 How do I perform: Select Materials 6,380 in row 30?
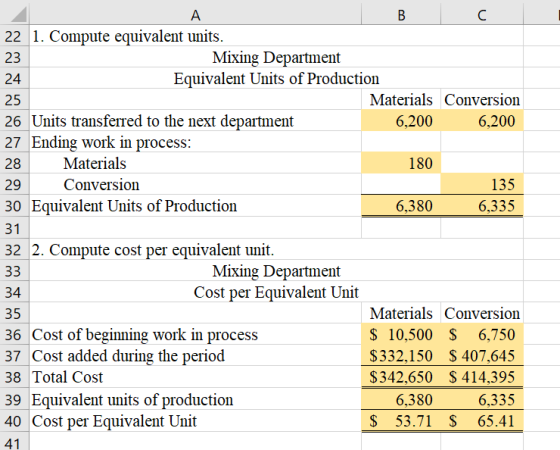(x=401, y=206)
